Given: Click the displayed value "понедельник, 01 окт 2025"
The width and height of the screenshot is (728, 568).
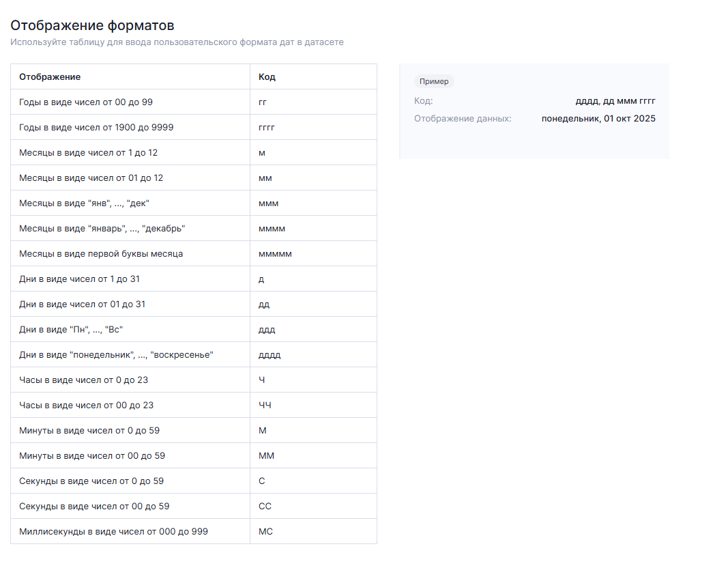Looking at the screenshot, I should (x=598, y=119).
